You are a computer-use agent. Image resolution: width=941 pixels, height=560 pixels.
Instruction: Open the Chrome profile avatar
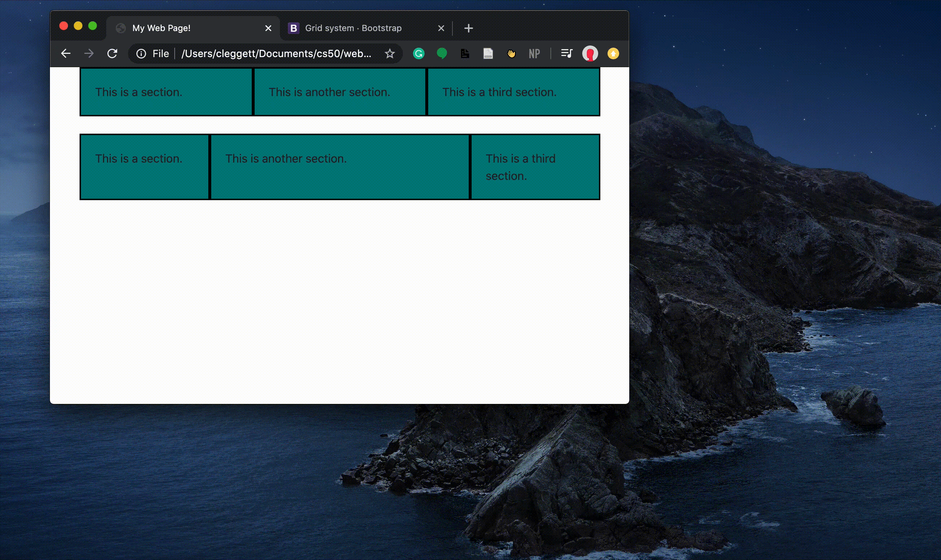(590, 53)
